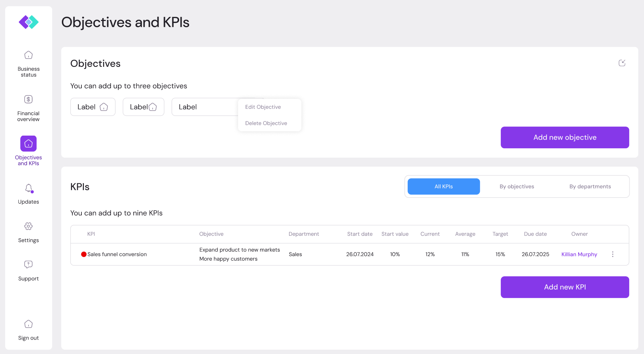Screen dimensions: 644x354
Task: Click the Add new KPI button
Action: coord(564,287)
